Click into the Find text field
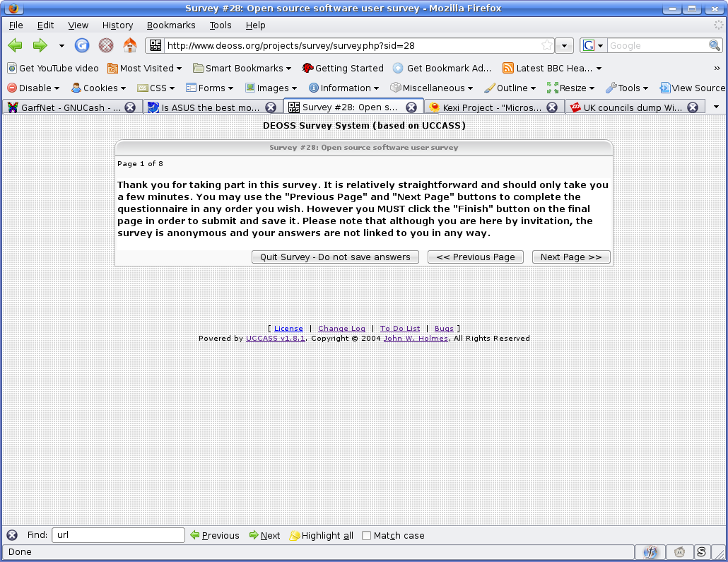 pos(119,535)
